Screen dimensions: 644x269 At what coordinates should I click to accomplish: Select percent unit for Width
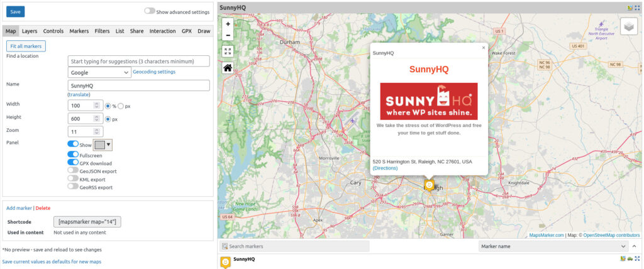coord(108,106)
